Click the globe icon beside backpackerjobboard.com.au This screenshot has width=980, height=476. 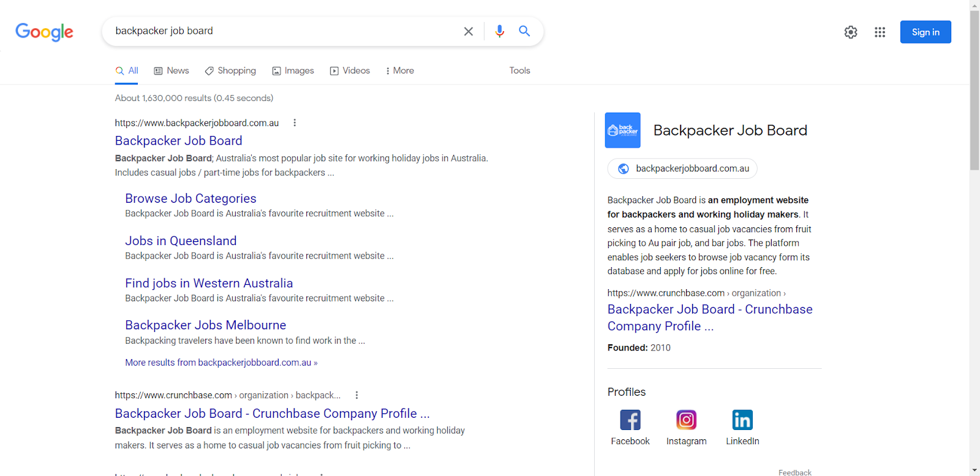pos(624,169)
